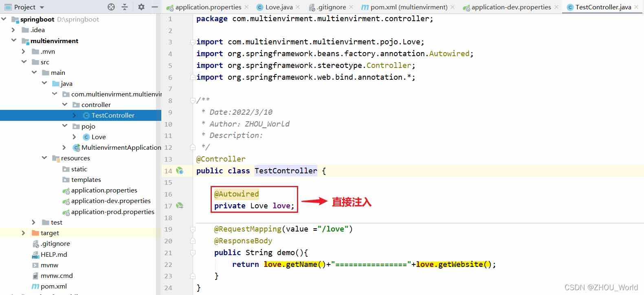The height and width of the screenshot is (295, 644).
Task: Collapse demo method fold marker on line 21
Action: (192, 253)
